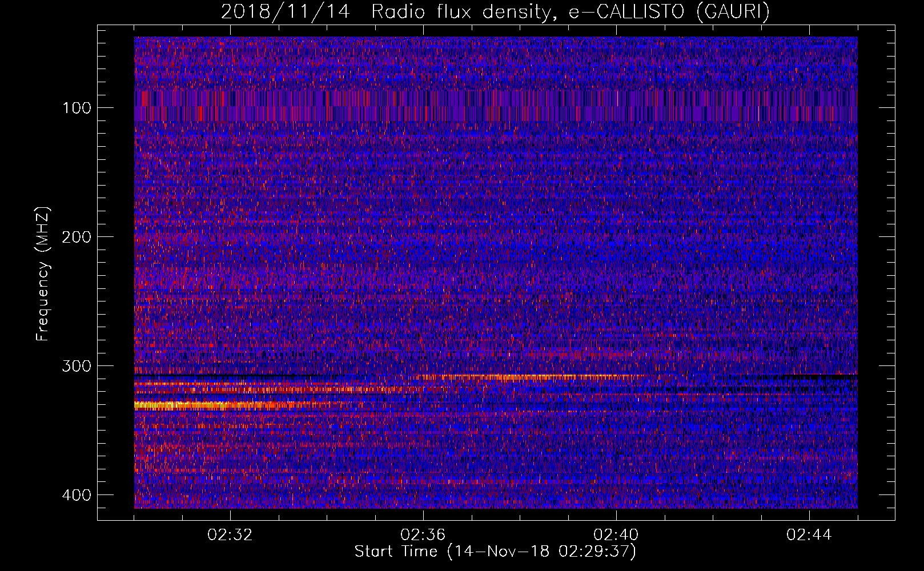Click the 100 frequency tick label
924x571 pixels.
[76, 108]
